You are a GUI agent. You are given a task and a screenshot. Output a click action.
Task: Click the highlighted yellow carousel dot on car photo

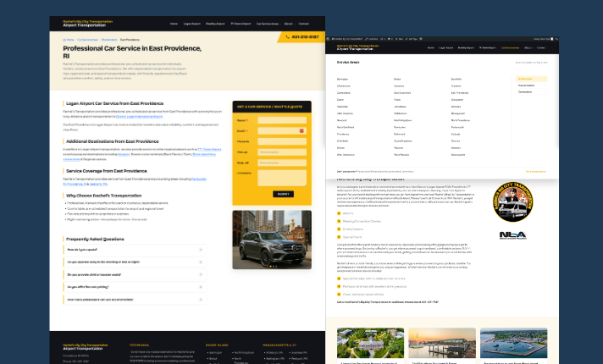click(x=270, y=266)
